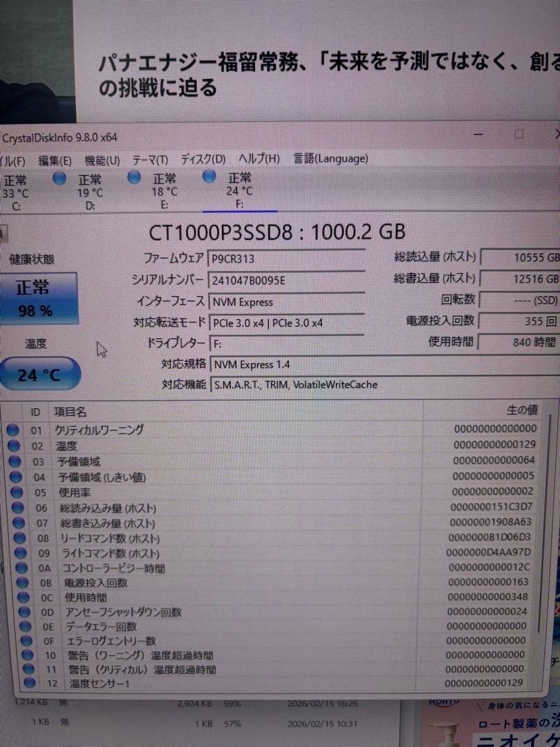560x747 pixels.
Task: Click status icon for attribute 02 温度
Action: [x=14, y=446]
